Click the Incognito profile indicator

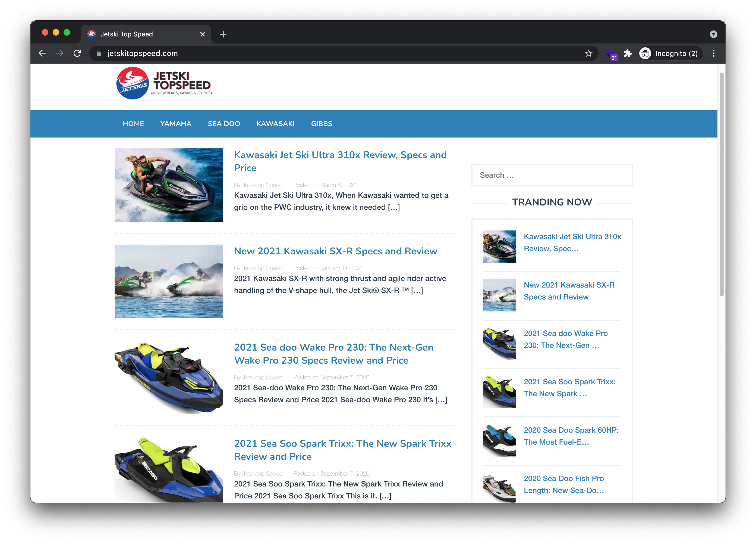click(670, 53)
